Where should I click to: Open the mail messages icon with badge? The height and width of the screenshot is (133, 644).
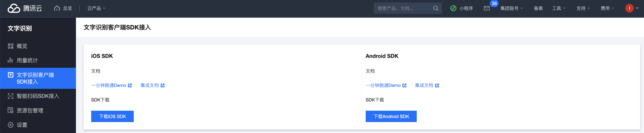point(487,8)
